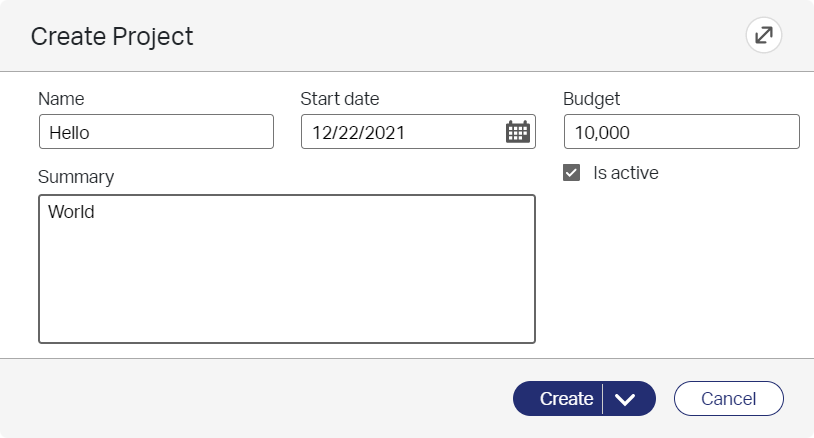
Task: Expand the Create button dropdown arrow
Action: point(627,399)
